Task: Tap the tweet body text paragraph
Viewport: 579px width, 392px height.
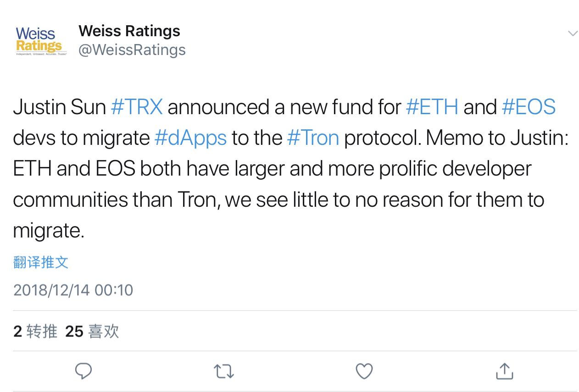Action: [x=291, y=169]
